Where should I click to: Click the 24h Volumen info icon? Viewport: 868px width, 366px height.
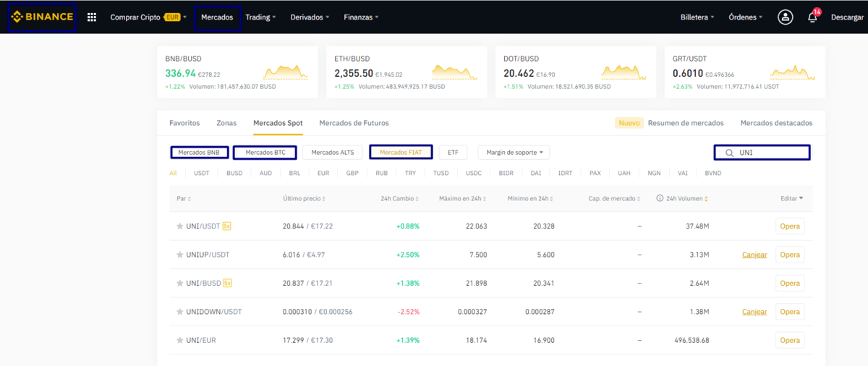click(x=660, y=198)
